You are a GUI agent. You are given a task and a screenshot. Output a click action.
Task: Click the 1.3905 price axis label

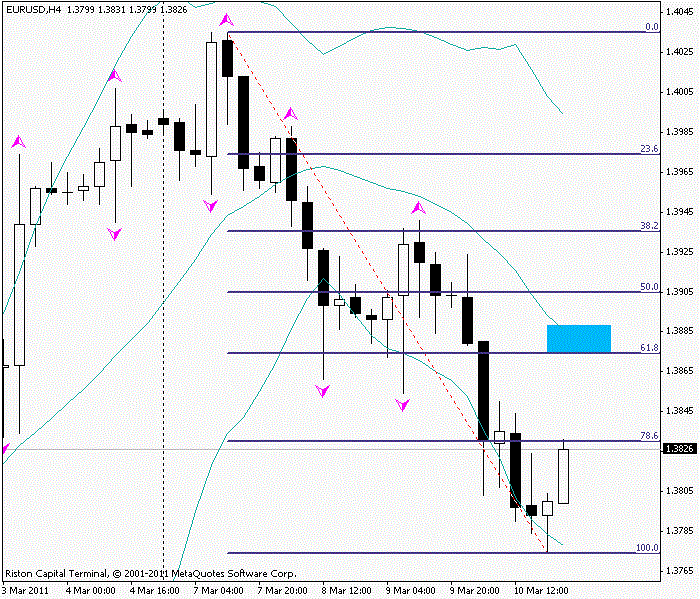tap(679, 291)
